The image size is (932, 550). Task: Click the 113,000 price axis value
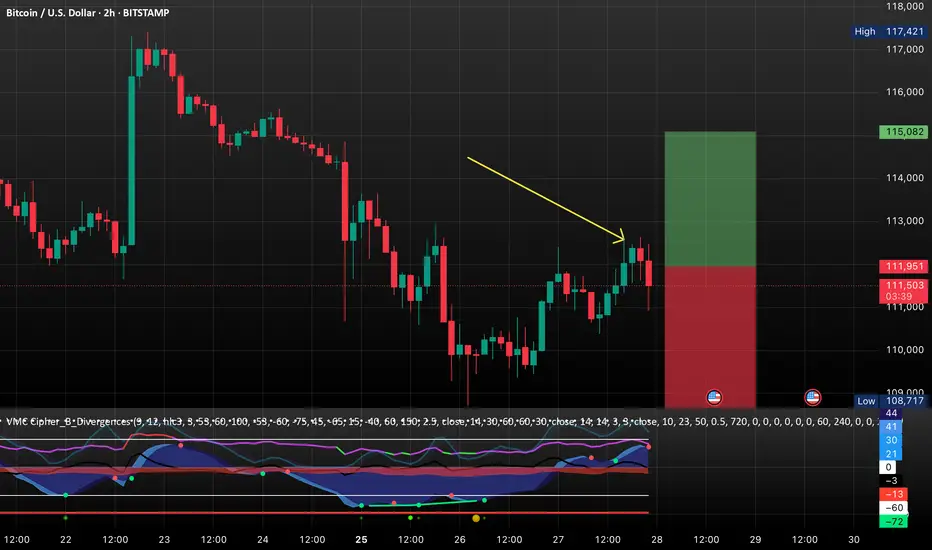(905, 221)
